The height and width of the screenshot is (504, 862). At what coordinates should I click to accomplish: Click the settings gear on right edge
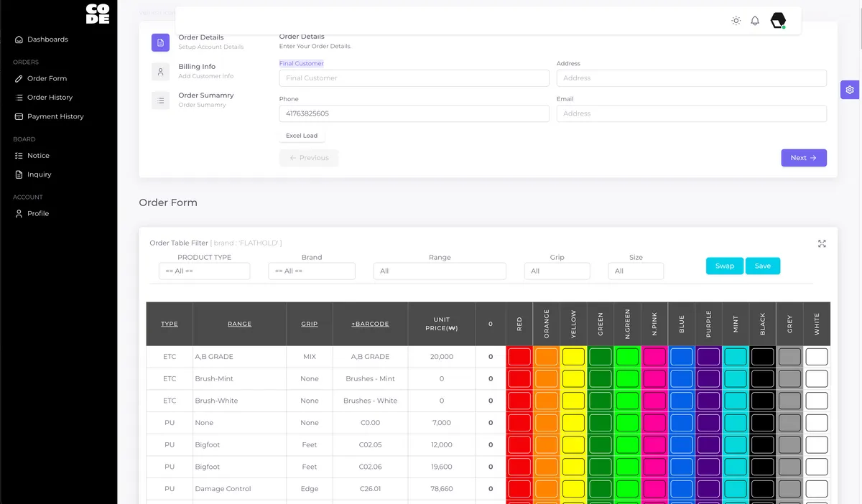850,90
